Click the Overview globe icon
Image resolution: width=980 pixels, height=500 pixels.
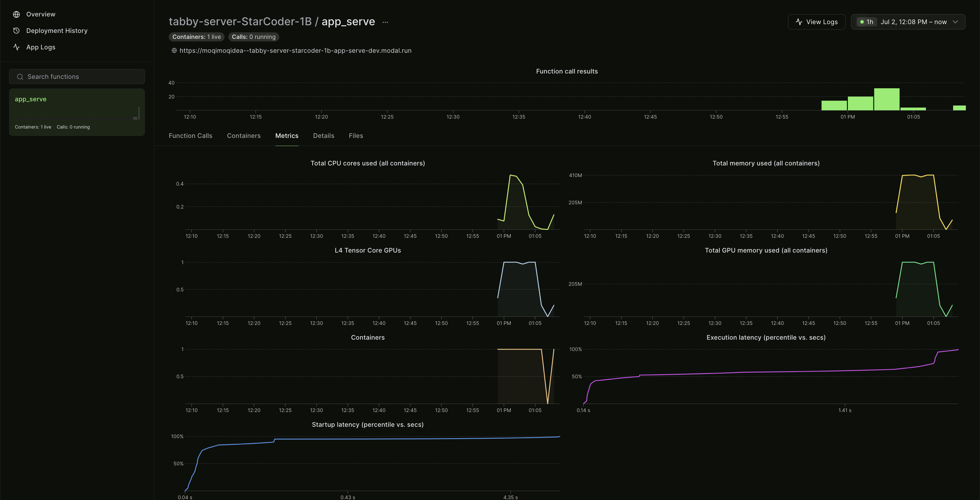point(16,14)
